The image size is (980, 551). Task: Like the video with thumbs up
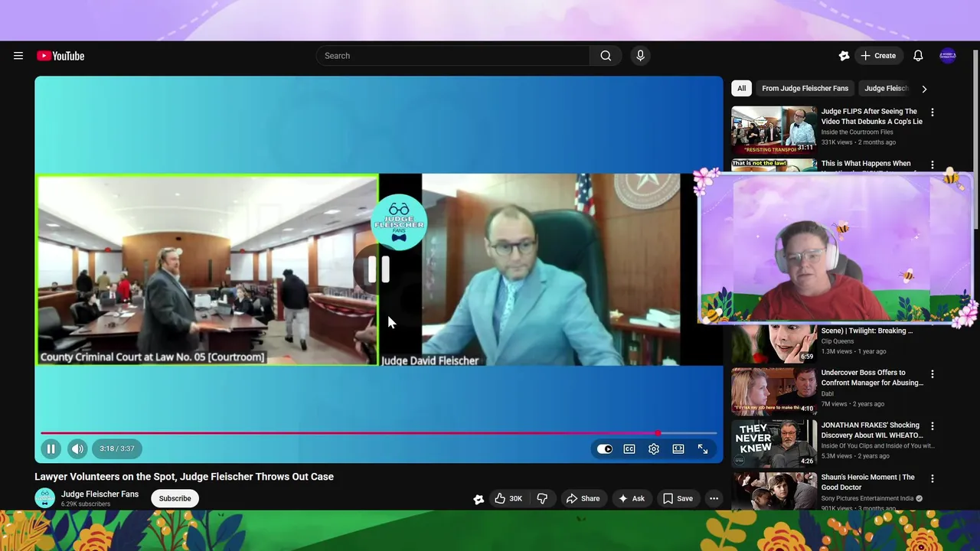point(508,498)
